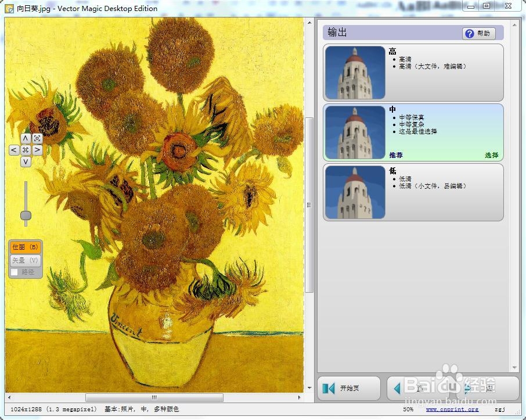526x420 pixels.
Task: Pan the image down with the V arrow
Action: (x=26, y=162)
